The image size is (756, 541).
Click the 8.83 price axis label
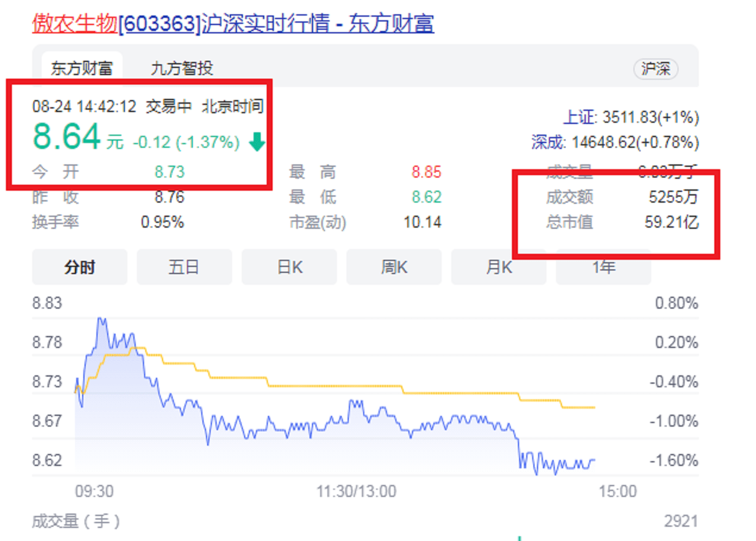tap(47, 303)
